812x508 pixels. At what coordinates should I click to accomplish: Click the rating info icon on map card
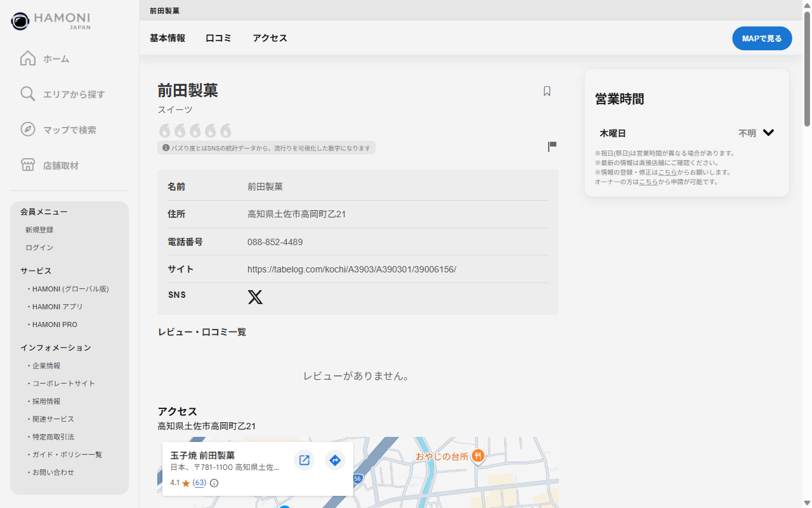coord(214,483)
